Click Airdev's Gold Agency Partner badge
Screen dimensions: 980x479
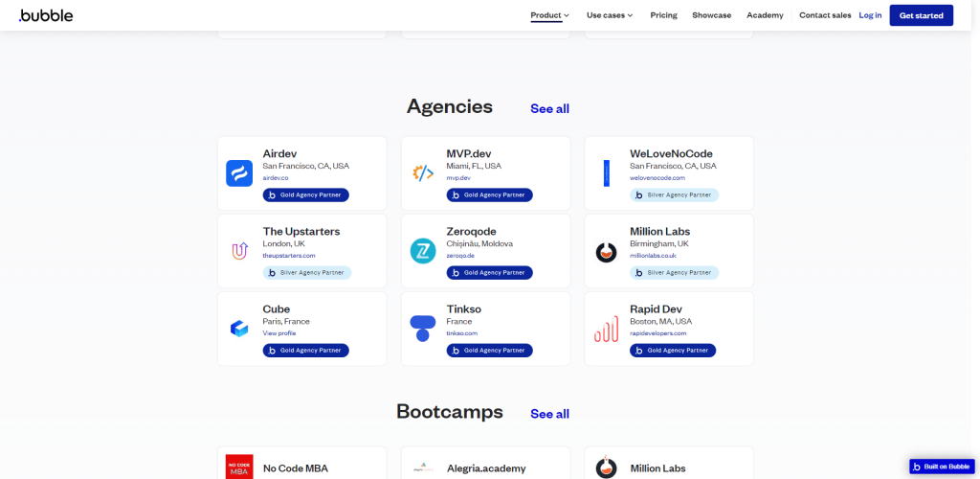click(x=305, y=195)
